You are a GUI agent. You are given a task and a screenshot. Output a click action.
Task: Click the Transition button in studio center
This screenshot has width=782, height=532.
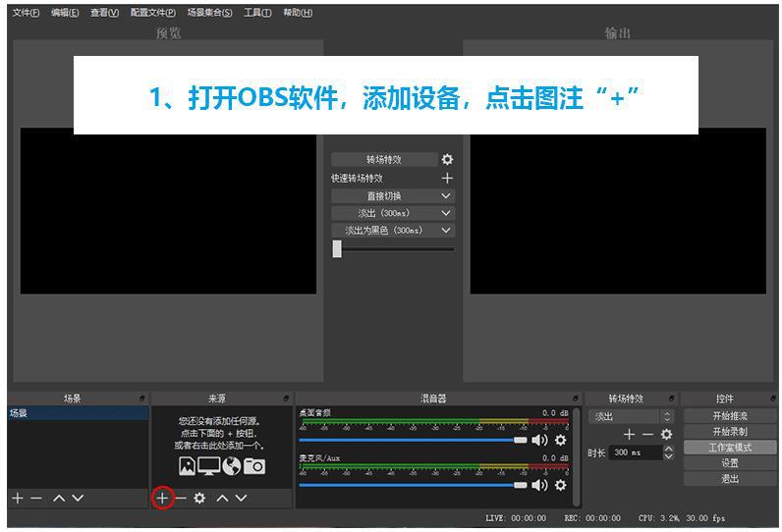point(384,159)
